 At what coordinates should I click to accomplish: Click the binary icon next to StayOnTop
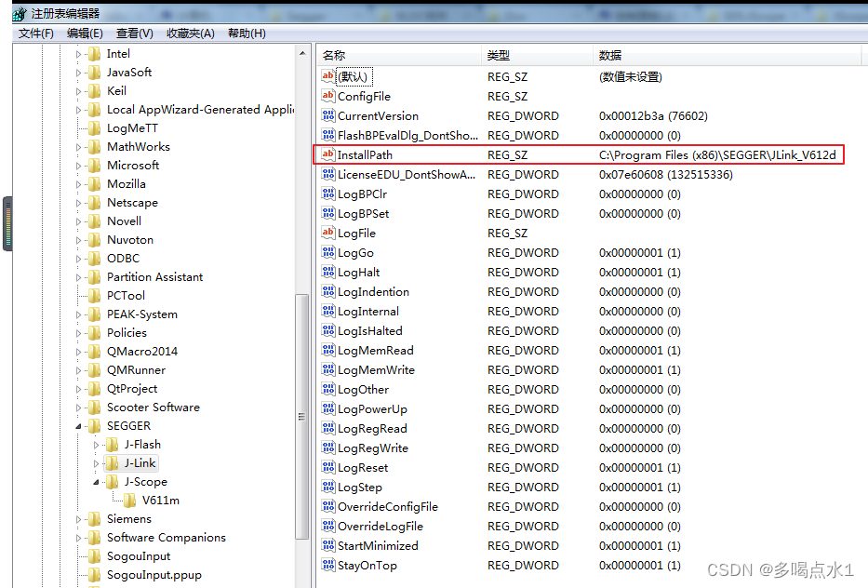click(327, 565)
